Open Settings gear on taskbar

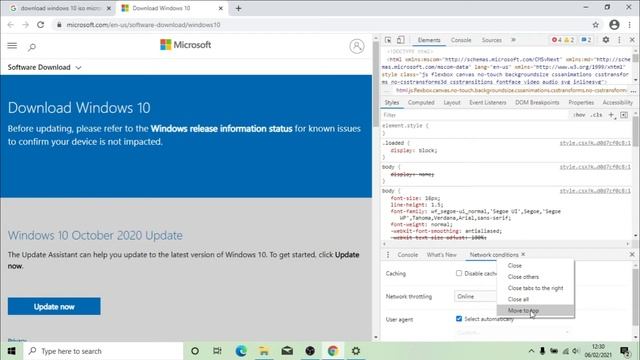coord(356,351)
